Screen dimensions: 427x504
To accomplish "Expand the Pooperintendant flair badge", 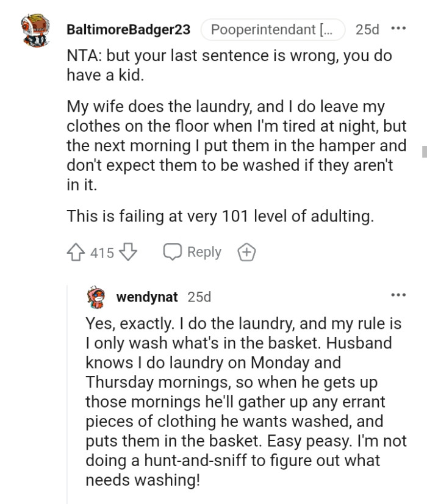I will pos(273,29).
